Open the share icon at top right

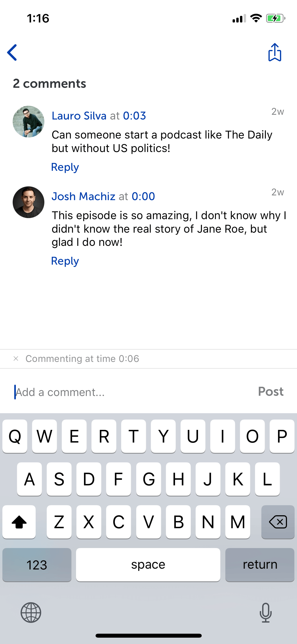[275, 52]
